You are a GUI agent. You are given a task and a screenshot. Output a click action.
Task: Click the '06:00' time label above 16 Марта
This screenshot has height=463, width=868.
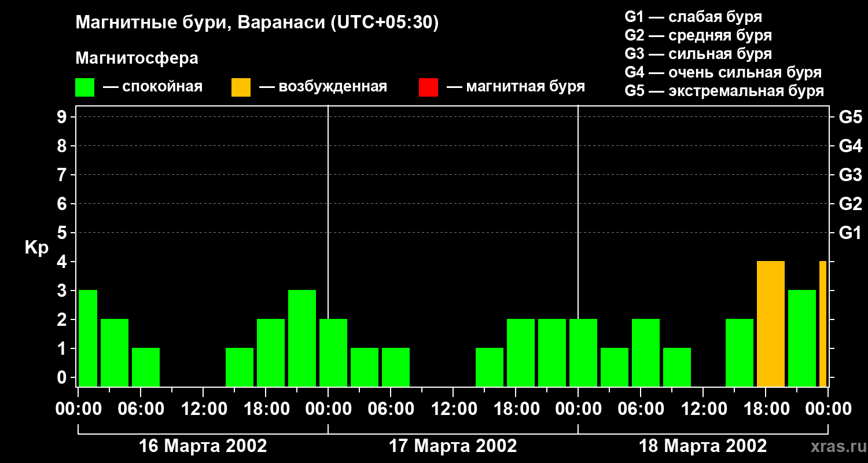(x=141, y=409)
